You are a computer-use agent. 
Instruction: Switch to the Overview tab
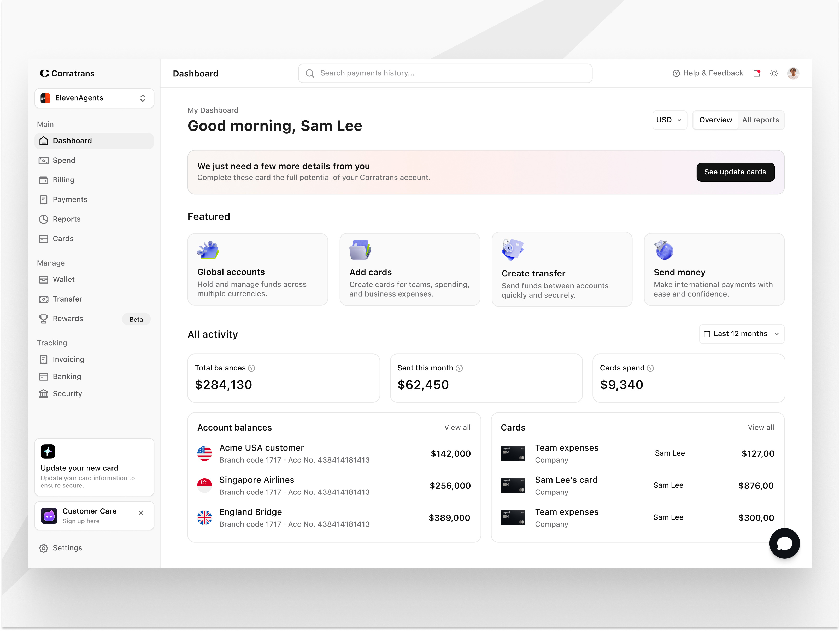[715, 120]
